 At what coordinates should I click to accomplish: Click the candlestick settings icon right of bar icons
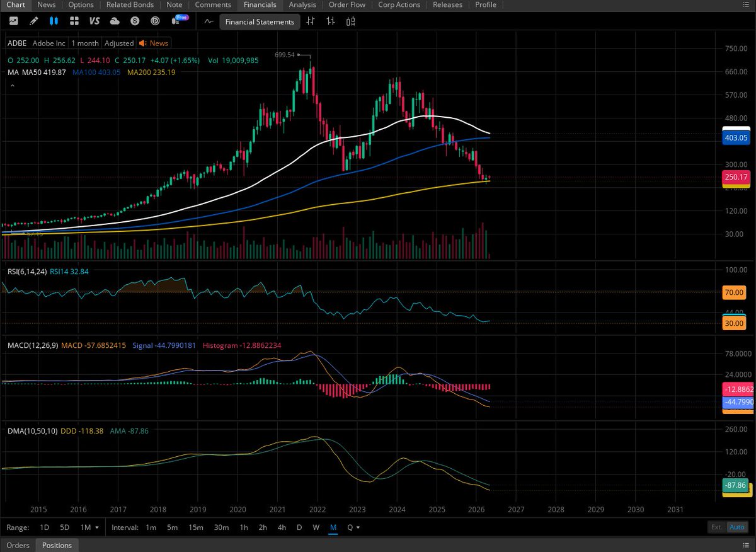(351, 21)
